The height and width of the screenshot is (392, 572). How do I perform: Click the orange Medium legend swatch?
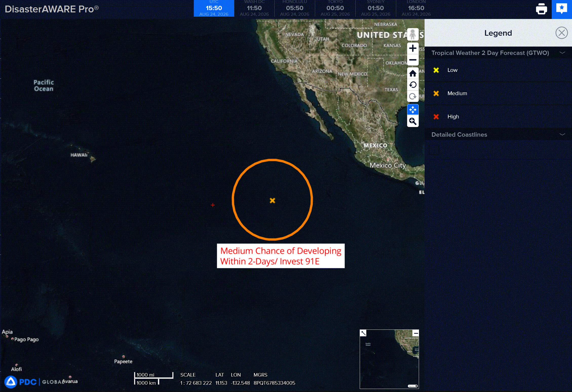tap(436, 93)
